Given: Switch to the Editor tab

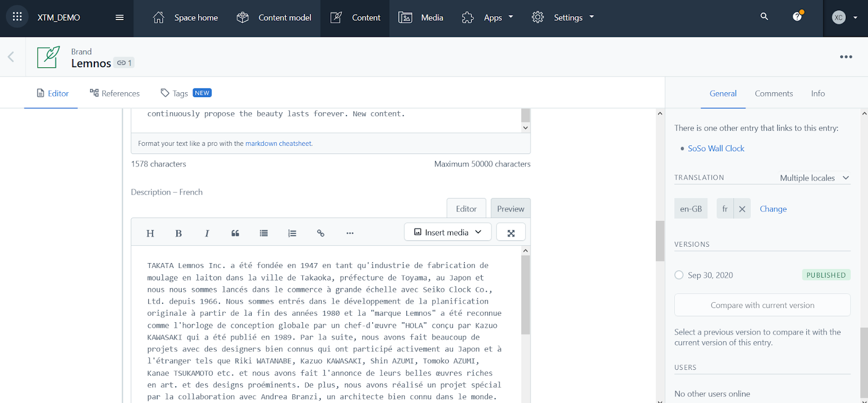Looking at the screenshot, I should (x=53, y=93).
